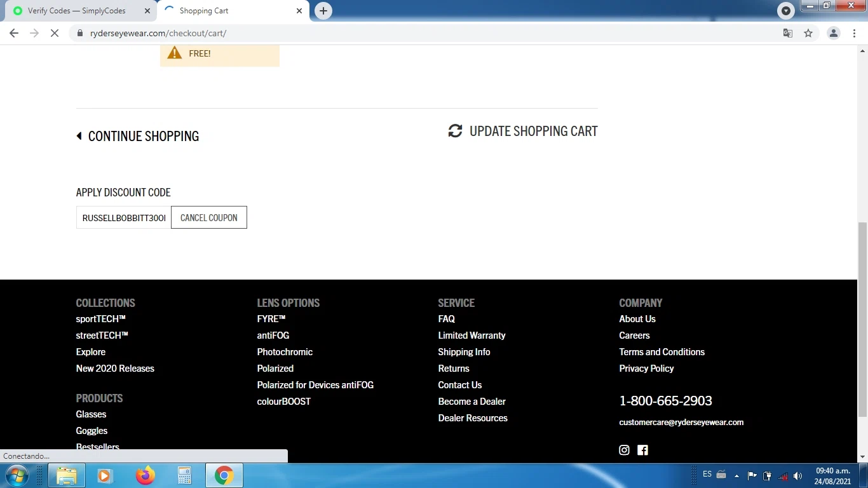Screen dimensions: 868x488
Task: Click the volume speaker tray icon
Action: point(798,476)
